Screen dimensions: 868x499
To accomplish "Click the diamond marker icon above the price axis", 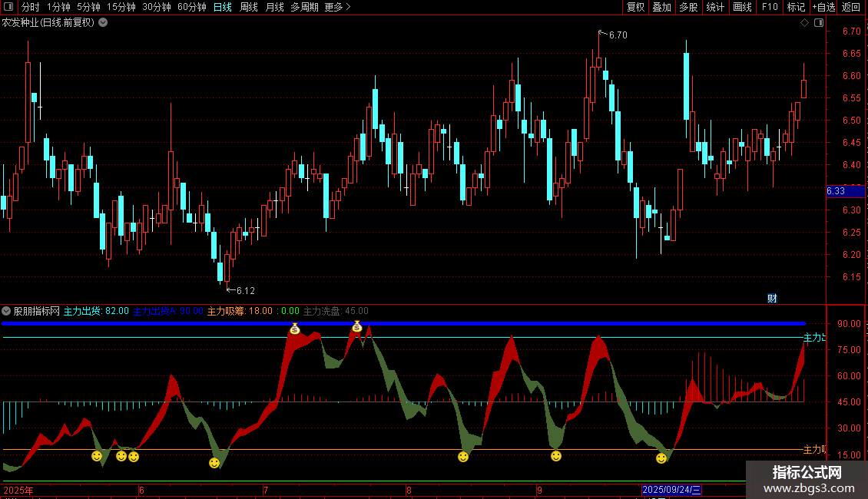I will coord(805,23).
